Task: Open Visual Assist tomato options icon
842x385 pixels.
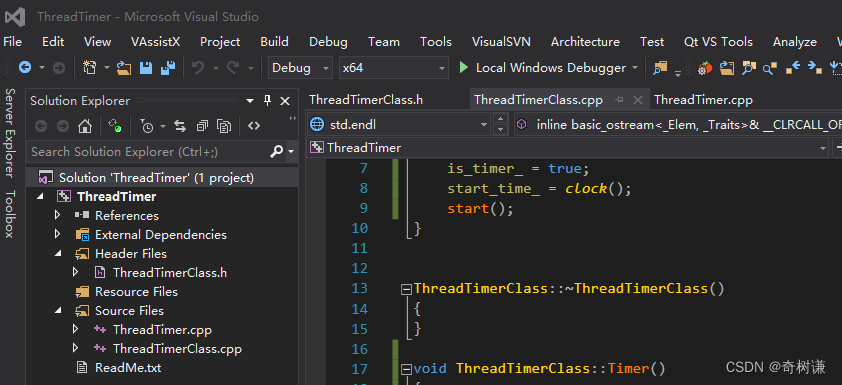Action: pyautogui.click(x=705, y=68)
